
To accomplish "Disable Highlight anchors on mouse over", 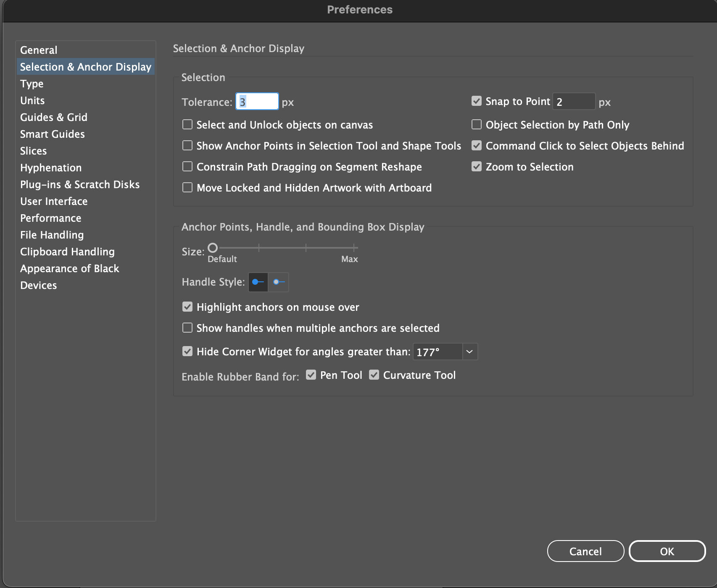I will [187, 307].
